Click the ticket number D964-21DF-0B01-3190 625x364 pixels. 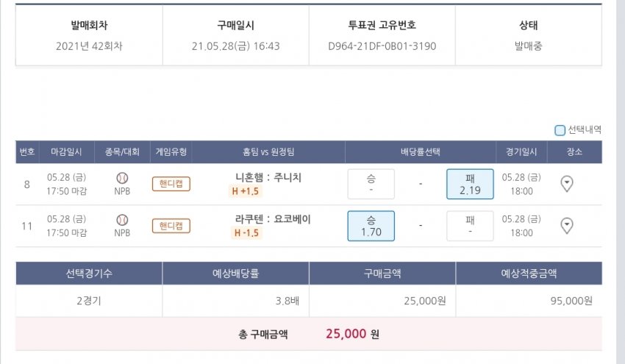[x=382, y=46]
